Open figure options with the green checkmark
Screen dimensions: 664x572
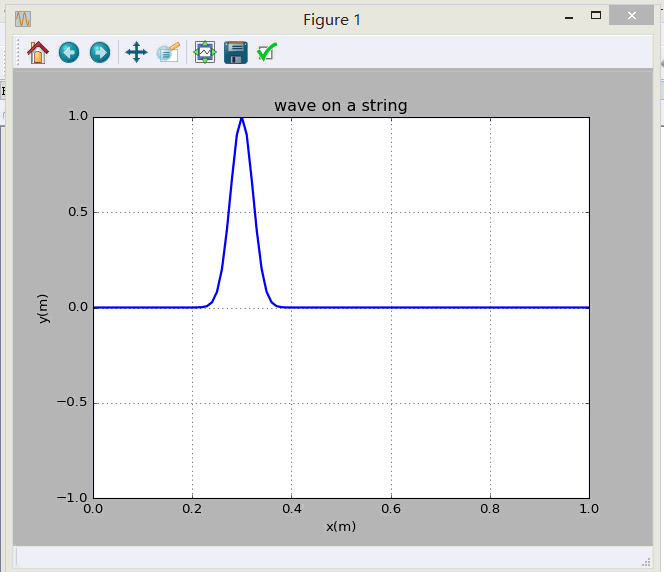267,53
